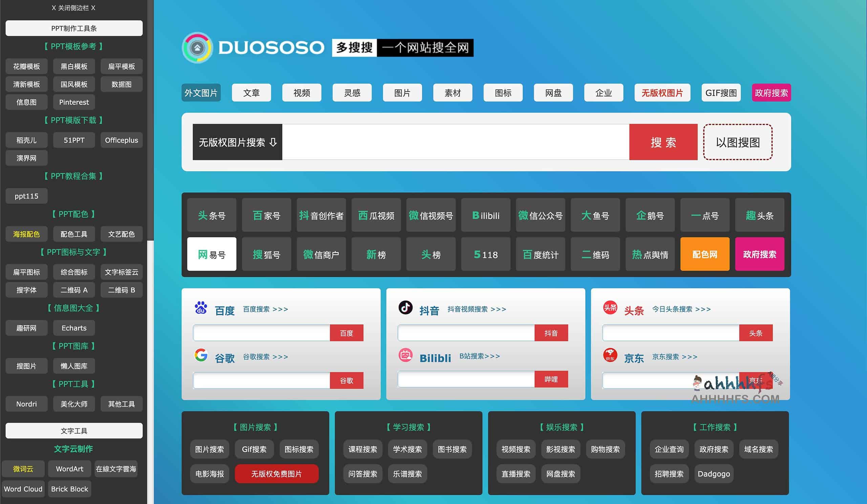This screenshot has height=504, width=867.
Task: Click the orange 配色网 tile
Action: (x=705, y=255)
